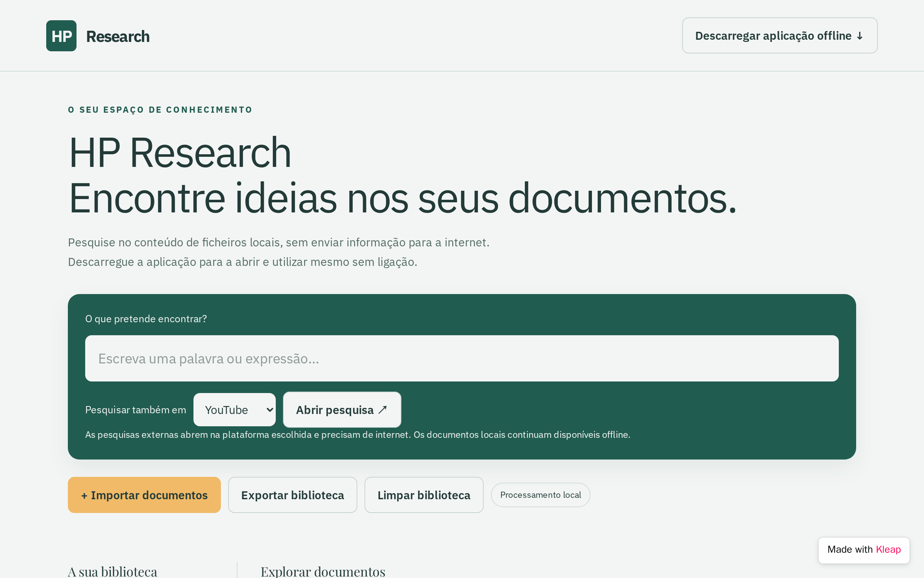Click the 'Encontre ideias nos seus documentos.' headline
The height and width of the screenshot is (578, 924).
[x=402, y=198]
